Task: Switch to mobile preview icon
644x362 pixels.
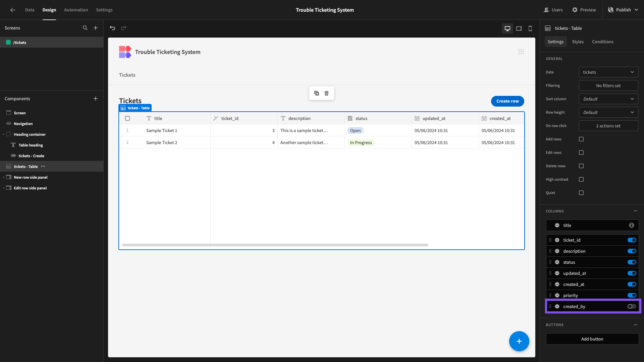Action: [x=530, y=28]
